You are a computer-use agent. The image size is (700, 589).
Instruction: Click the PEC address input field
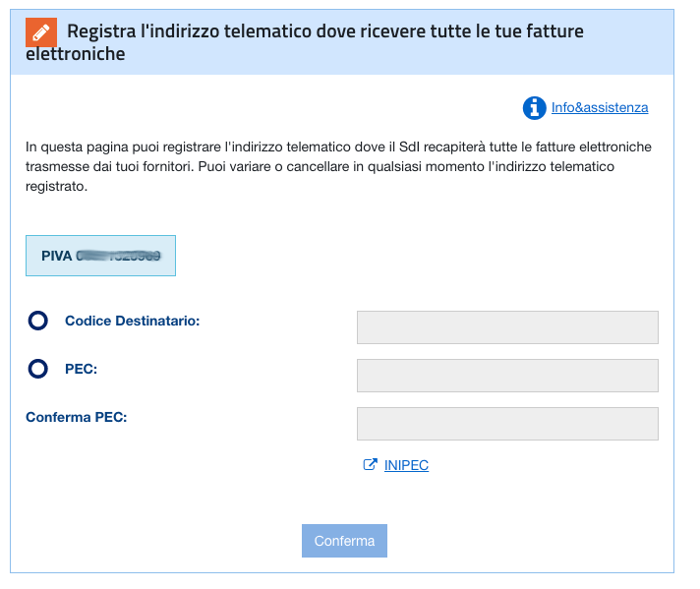point(507,376)
